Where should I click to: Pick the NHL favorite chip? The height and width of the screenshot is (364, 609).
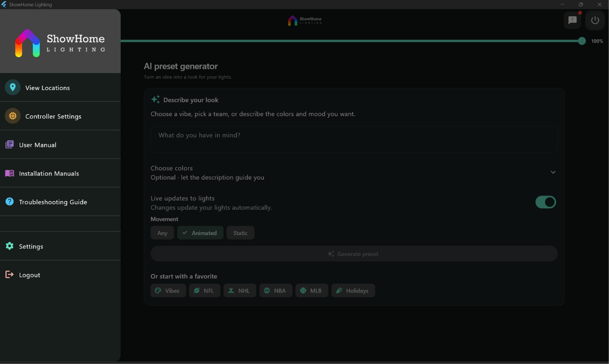[240, 290]
